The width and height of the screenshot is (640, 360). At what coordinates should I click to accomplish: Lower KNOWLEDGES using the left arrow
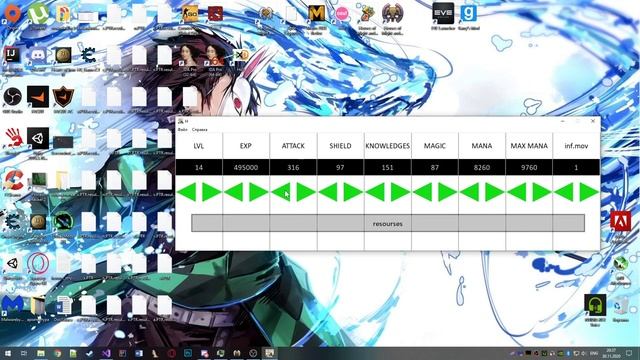tap(375, 192)
